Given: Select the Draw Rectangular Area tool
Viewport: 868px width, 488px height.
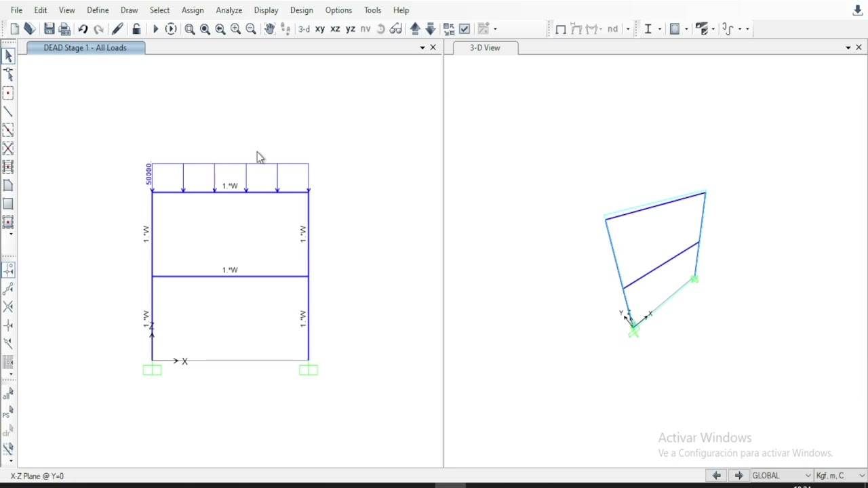Looking at the screenshot, I should [8, 203].
